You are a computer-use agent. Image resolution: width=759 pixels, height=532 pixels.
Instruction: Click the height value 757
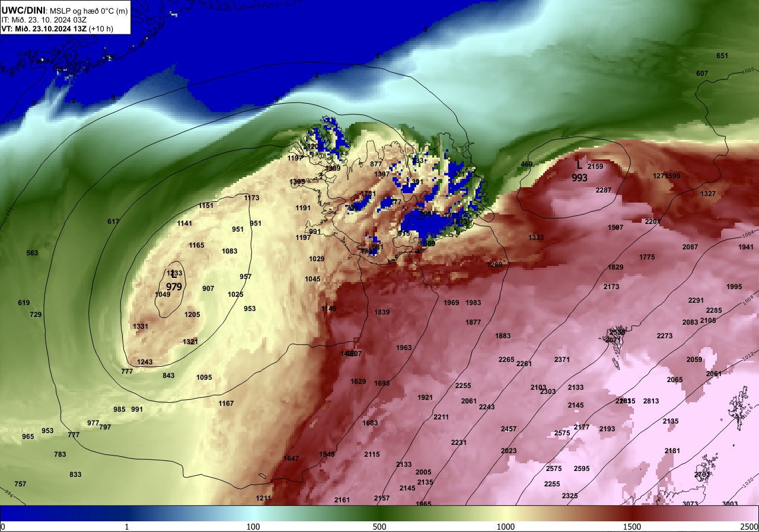[x=20, y=484]
